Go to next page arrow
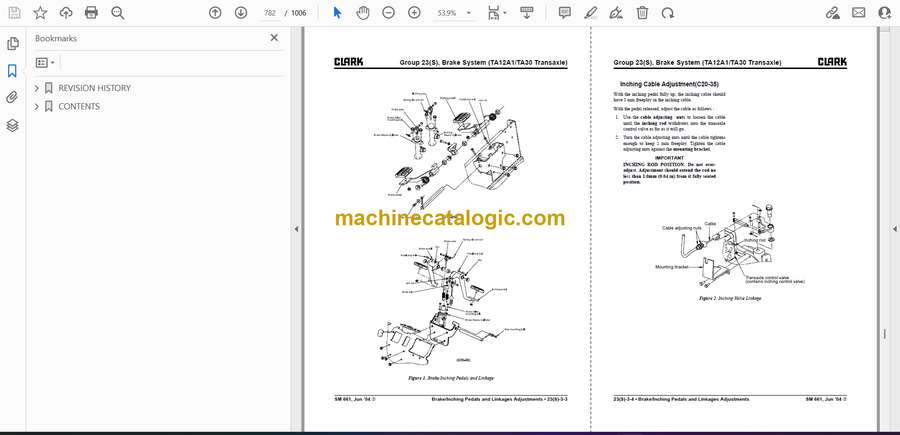The image size is (900, 435). coord(240,13)
